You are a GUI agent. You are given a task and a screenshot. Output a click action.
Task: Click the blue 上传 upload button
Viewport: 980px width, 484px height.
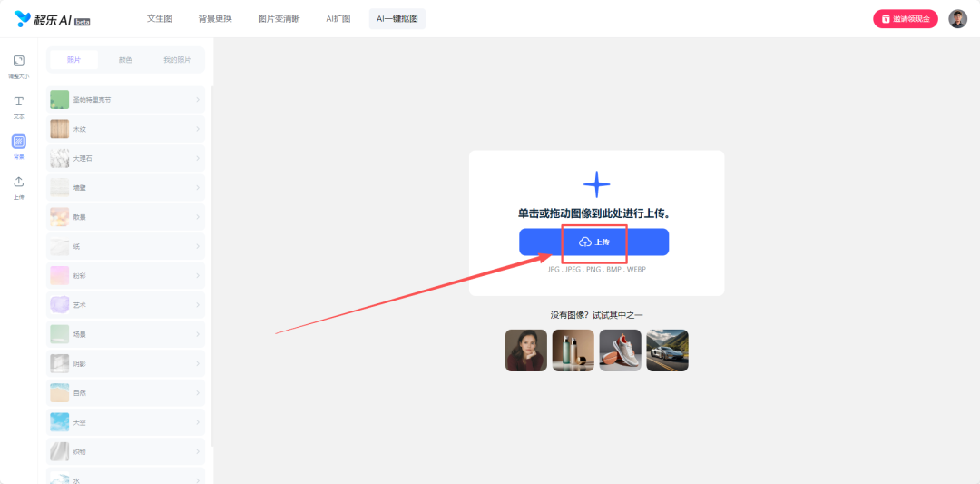[593, 242]
